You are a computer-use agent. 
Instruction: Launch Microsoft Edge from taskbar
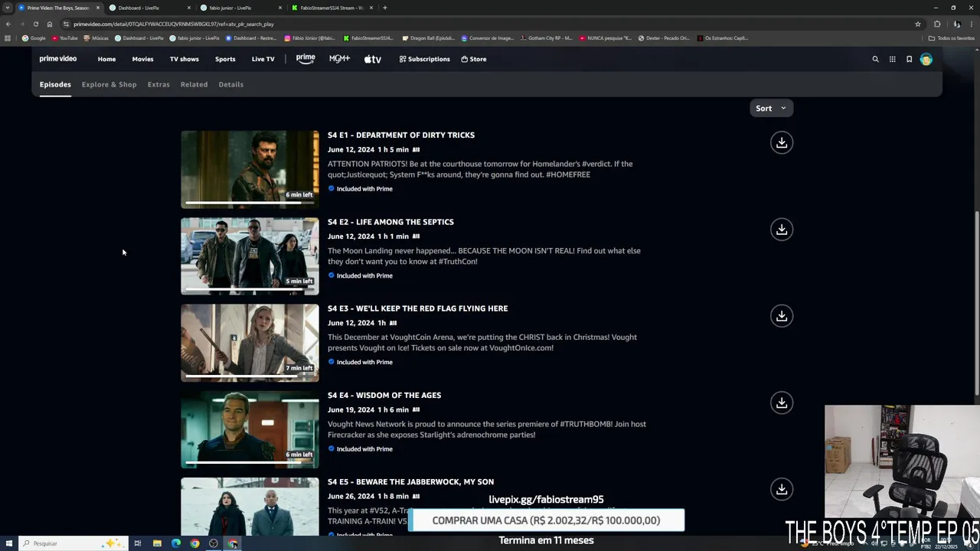[176, 543]
